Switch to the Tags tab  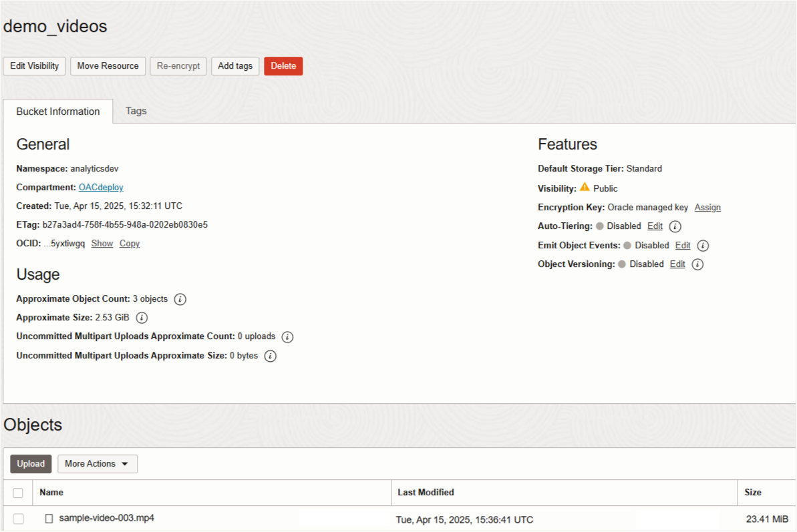click(x=136, y=111)
